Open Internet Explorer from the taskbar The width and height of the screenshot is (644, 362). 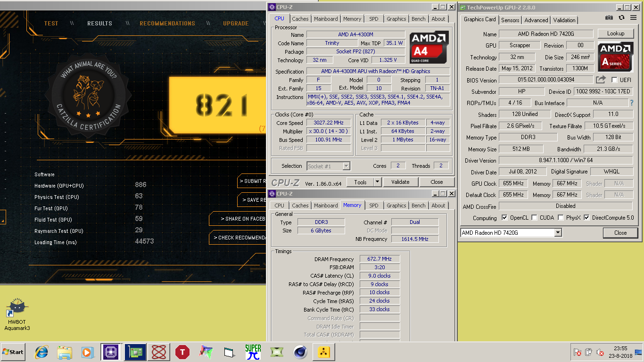coord(42,352)
